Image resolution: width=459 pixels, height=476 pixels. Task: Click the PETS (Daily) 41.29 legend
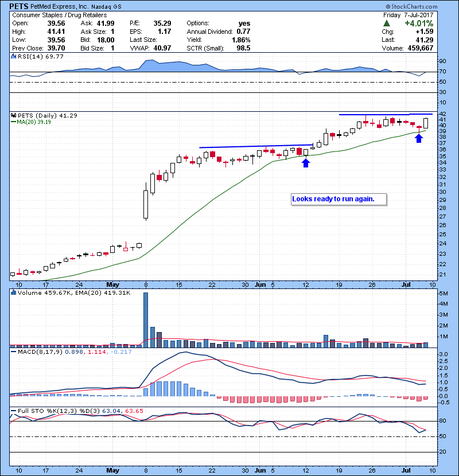[x=48, y=116]
